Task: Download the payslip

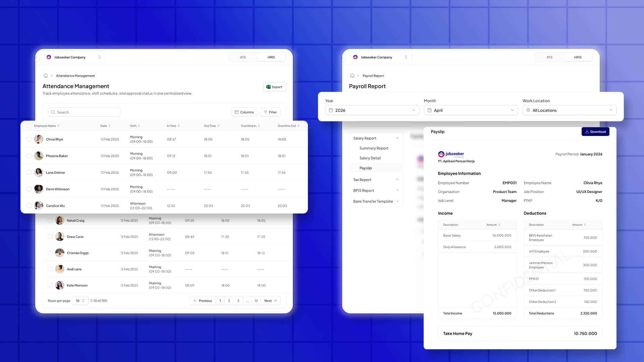Action: click(x=595, y=132)
